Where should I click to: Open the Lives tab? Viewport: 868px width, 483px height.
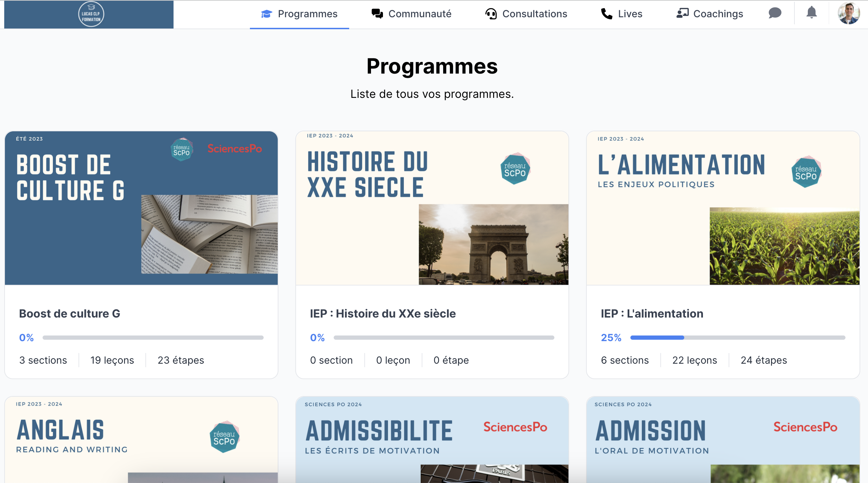point(630,14)
